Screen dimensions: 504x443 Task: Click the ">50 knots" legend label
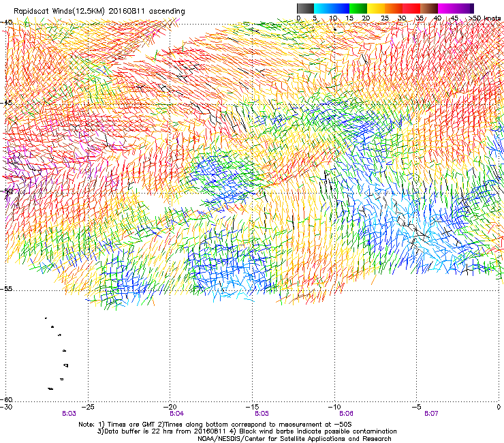[x=484, y=18]
